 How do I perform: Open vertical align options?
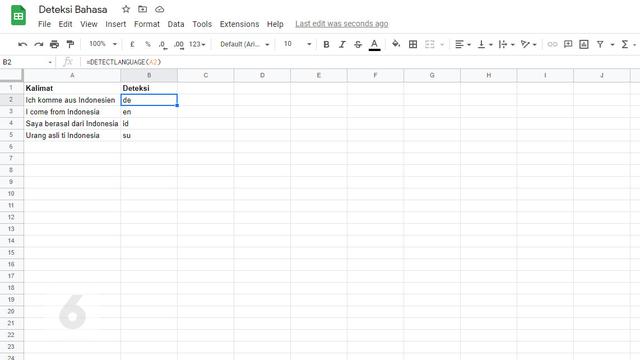[485, 44]
